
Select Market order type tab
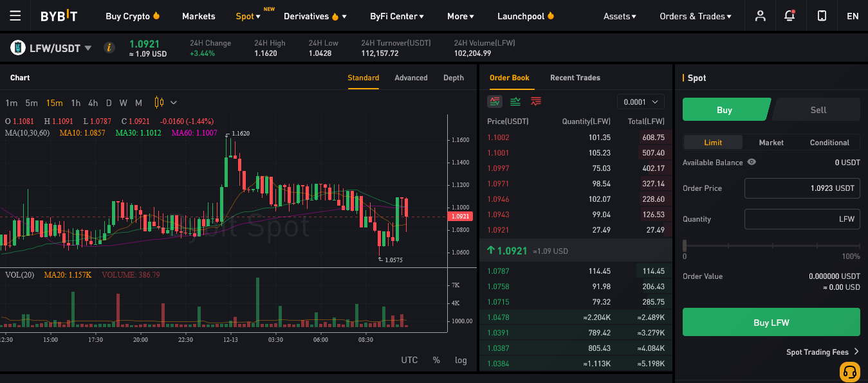point(771,143)
